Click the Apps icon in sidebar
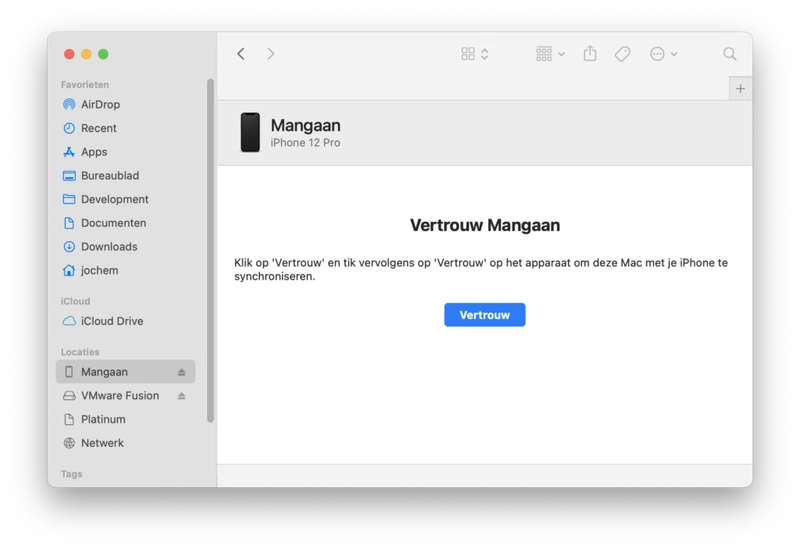This screenshot has width=800, height=550. (x=69, y=152)
